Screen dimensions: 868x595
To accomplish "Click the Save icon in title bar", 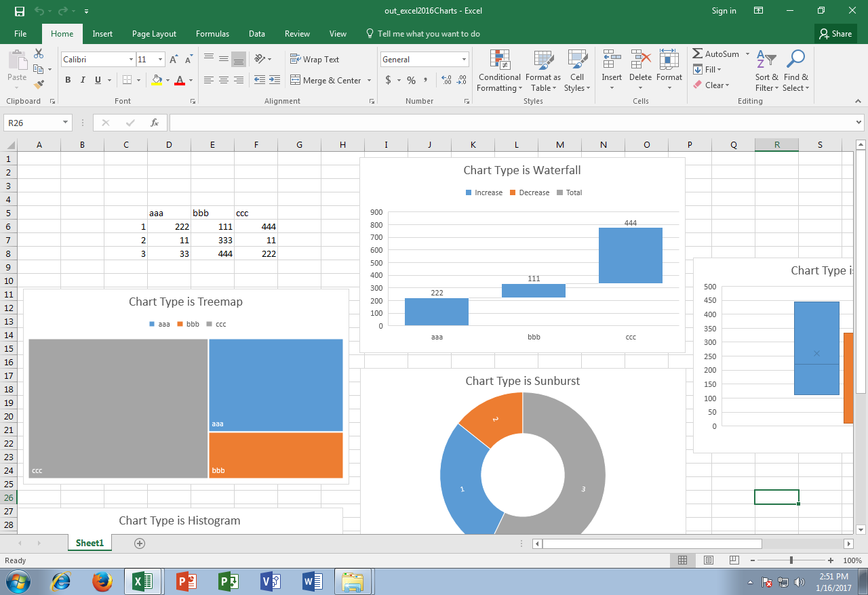I will [x=19, y=11].
